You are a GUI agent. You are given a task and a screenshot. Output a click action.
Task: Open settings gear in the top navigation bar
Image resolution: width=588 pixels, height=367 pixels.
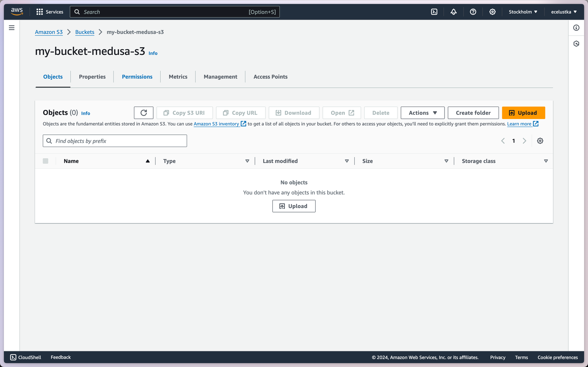[492, 12]
